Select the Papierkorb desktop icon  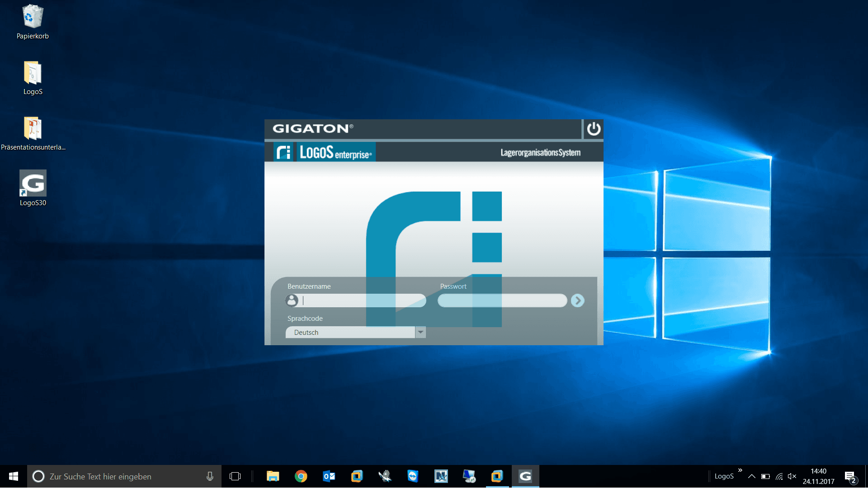pos(33,22)
